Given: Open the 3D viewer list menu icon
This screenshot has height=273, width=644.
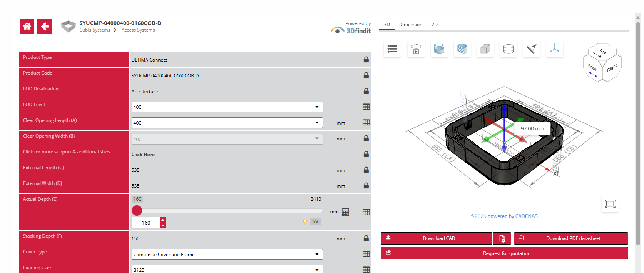Looking at the screenshot, I should click(x=392, y=49).
